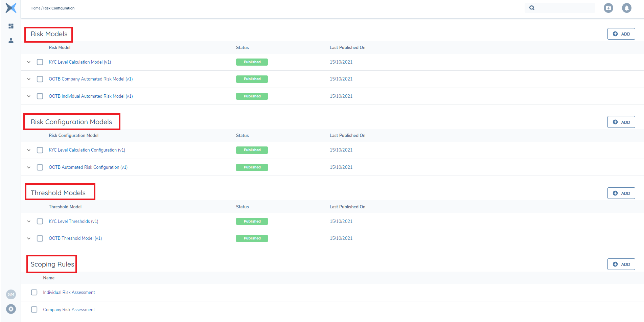
Task: Add a new Risk Model
Action: [621, 34]
